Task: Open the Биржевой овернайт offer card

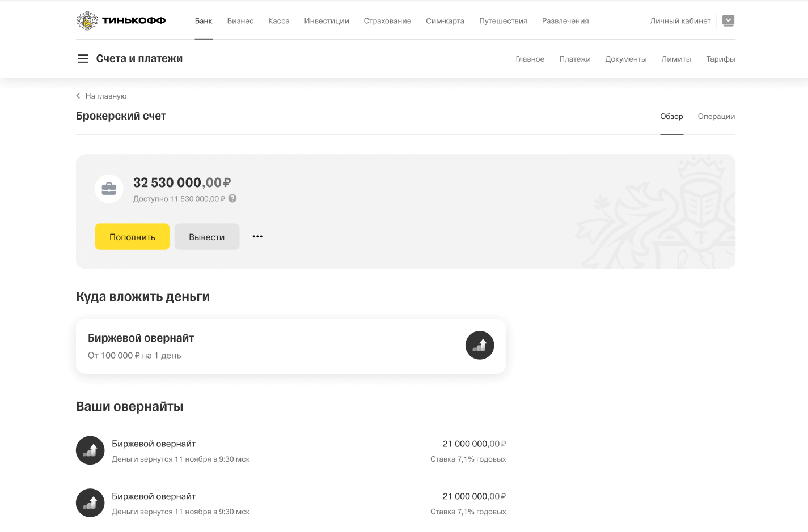Action: (291, 346)
